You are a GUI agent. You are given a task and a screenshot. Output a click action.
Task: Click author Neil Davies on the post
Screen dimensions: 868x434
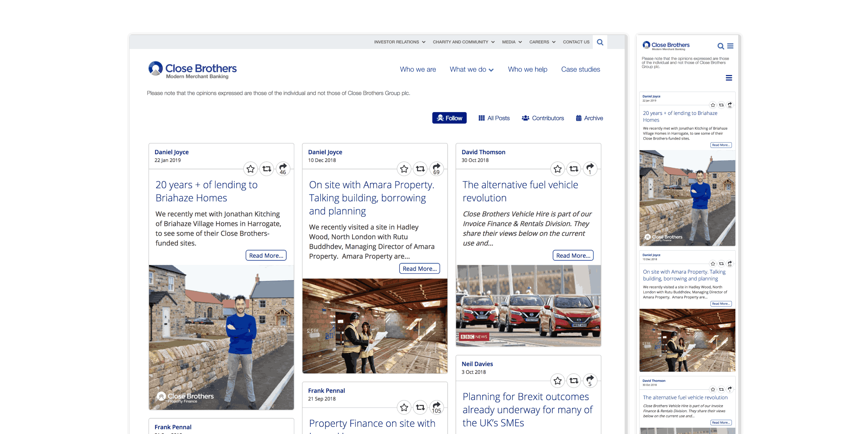(477, 364)
